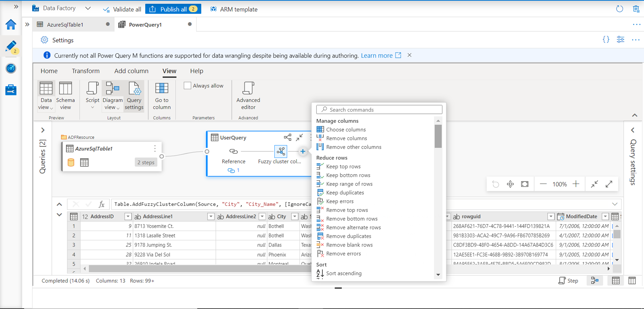Image resolution: width=644 pixels, height=309 pixels.
Task: Expand the formula bar chevron
Action: click(615, 204)
